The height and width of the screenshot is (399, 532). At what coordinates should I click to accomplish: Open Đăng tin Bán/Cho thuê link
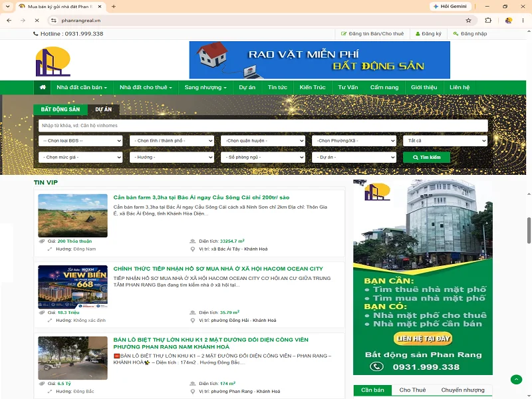coord(372,34)
